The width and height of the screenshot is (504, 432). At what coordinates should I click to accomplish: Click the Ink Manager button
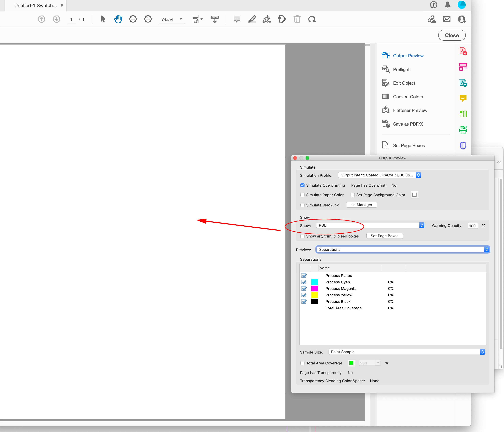(361, 205)
